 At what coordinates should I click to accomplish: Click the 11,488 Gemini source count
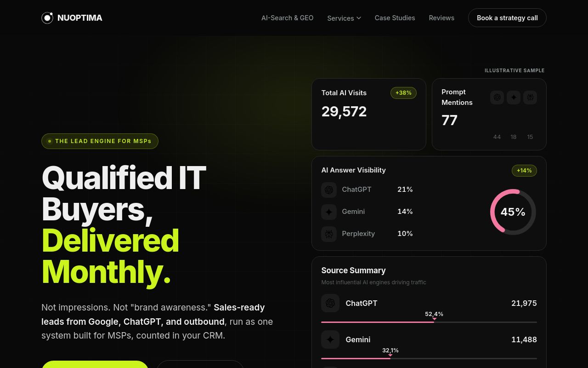coord(524,339)
